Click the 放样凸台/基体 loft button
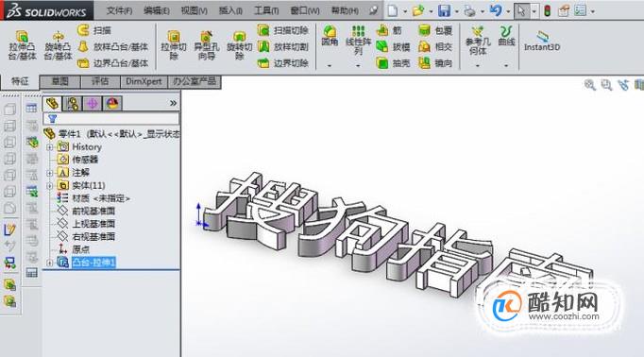The height and width of the screenshot is (357, 644). click(x=113, y=47)
